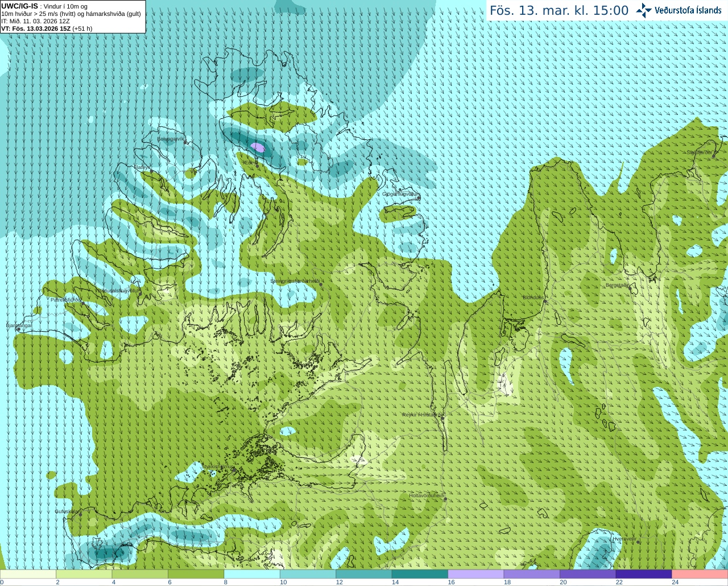728x586 pixels.
Task: Pick the 6–8 m/s olive green legend swatch
Action: (196, 574)
